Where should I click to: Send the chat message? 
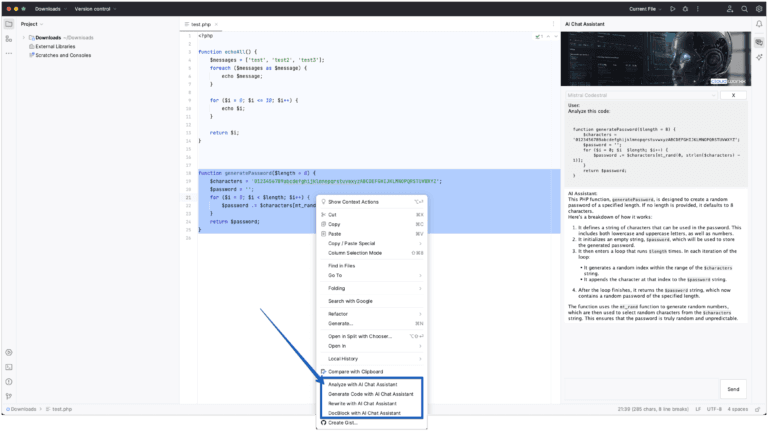click(x=733, y=389)
